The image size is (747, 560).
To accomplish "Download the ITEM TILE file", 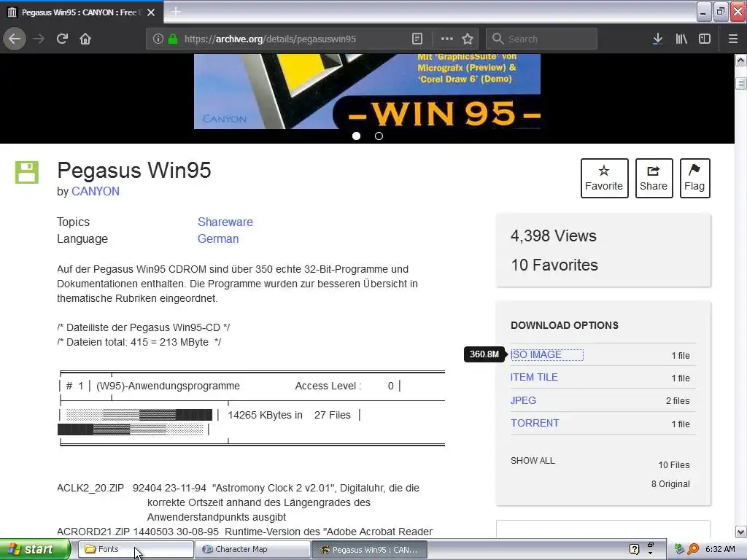I will pyautogui.click(x=534, y=377).
